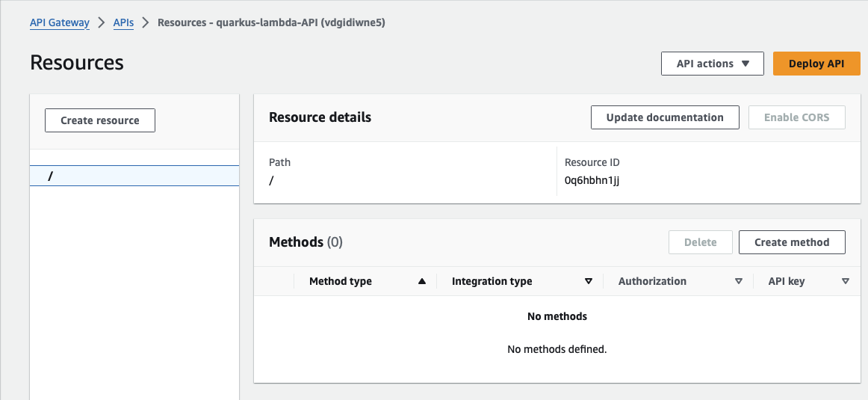Sort by the Authorization column header
This screenshot has width=868, height=400.
[x=652, y=281]
